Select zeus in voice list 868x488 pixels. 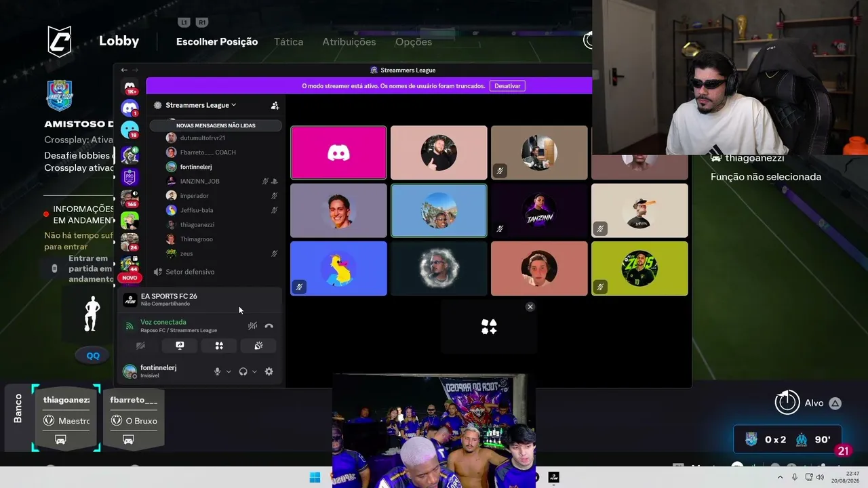point(186,253)
